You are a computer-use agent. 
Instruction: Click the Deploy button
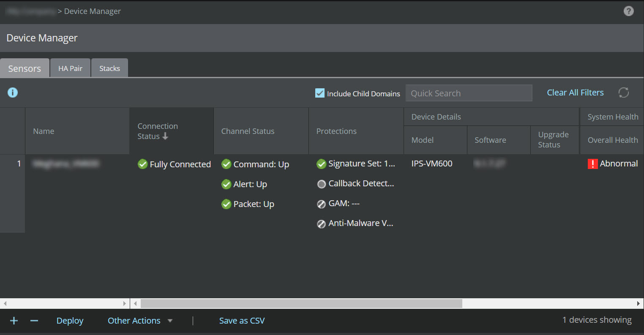coord(70,321)
